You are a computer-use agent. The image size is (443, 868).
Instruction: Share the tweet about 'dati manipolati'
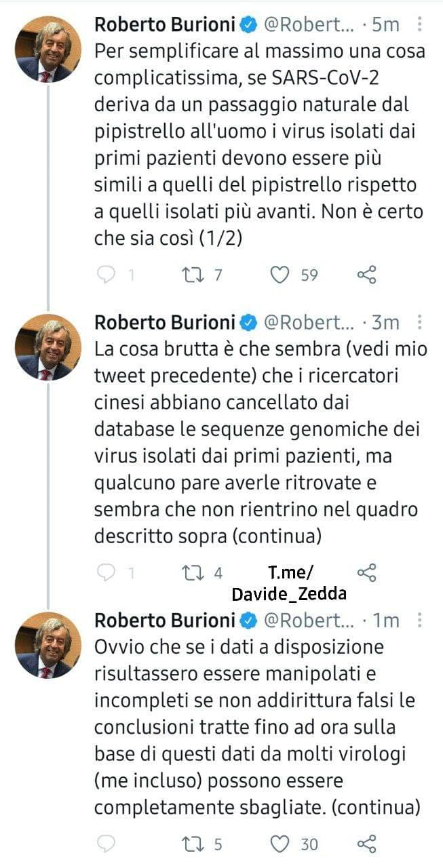pyautogui.click(x=366, y=844)
